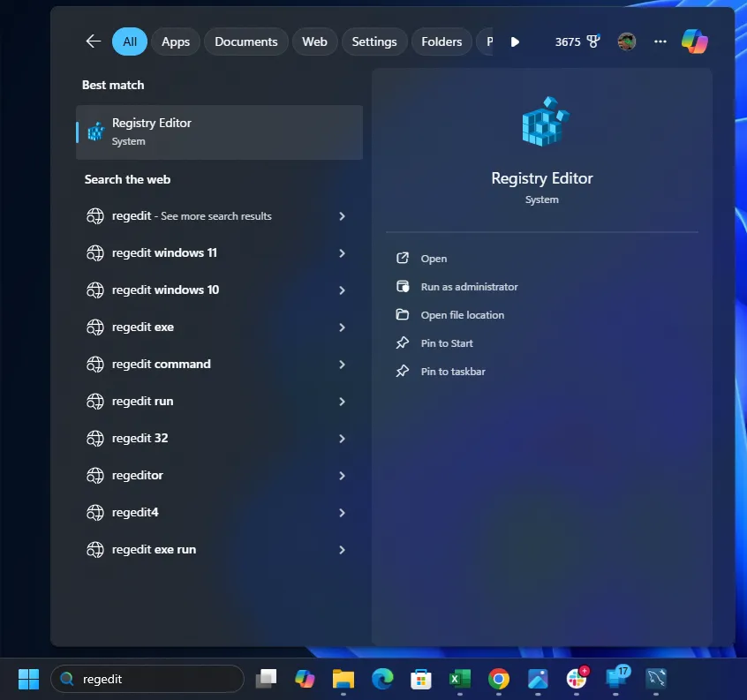Viewport: 747px width, 700px height.
Task: Open the three-dots more options menu
Action: tap(660, 41)
